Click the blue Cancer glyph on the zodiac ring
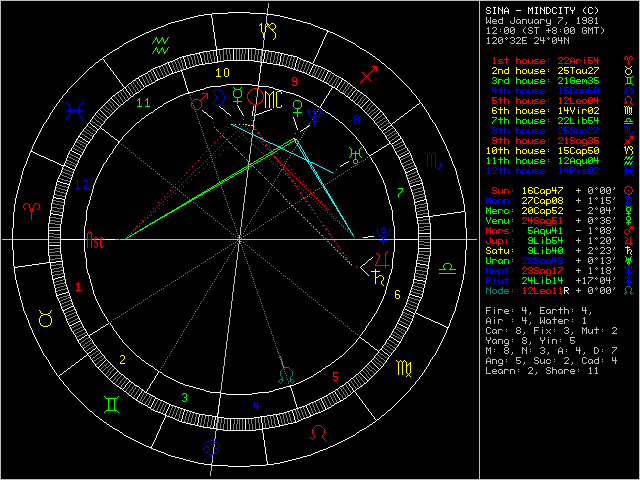The height and width of the screenshot is (480, 640). [212, 448]
